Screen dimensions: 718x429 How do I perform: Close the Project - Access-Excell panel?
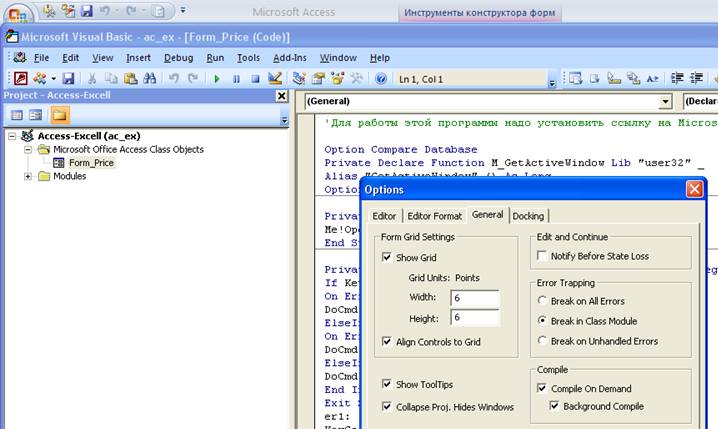pyautogui.click(x=282, y=96)
